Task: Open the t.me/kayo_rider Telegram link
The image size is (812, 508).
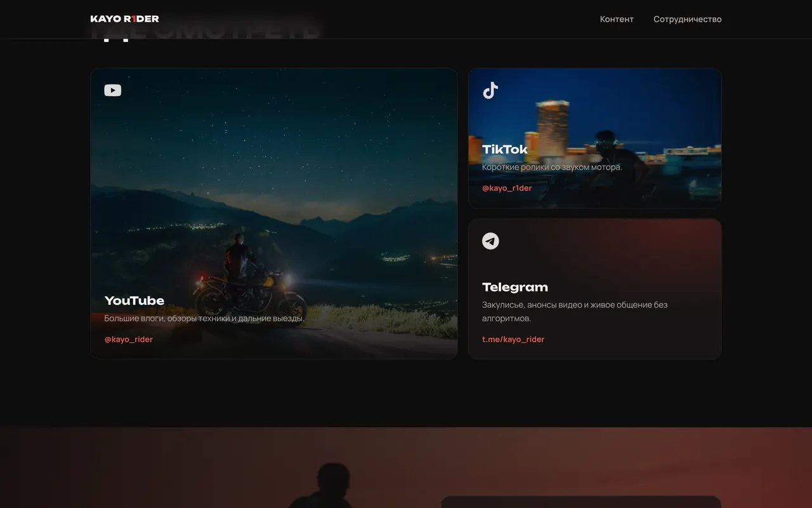Action: pos(513,339)
